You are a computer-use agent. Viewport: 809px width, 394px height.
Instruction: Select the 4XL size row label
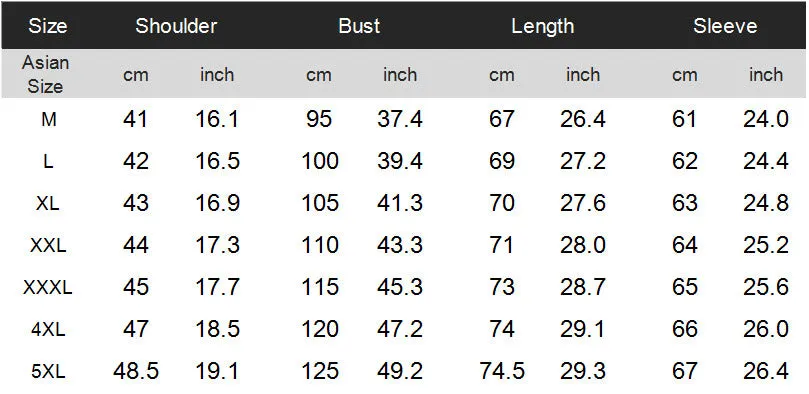pyautogui.click(x=48, y=329)
